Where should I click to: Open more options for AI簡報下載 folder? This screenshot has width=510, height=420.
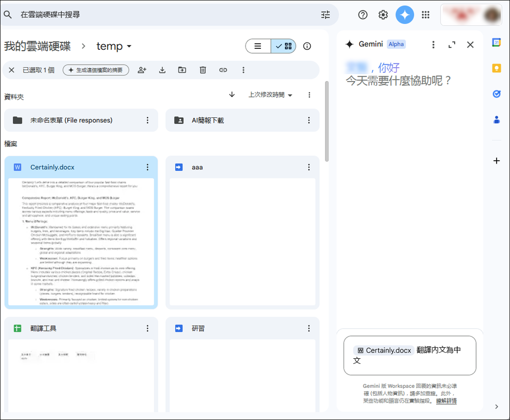coord(309,120)
